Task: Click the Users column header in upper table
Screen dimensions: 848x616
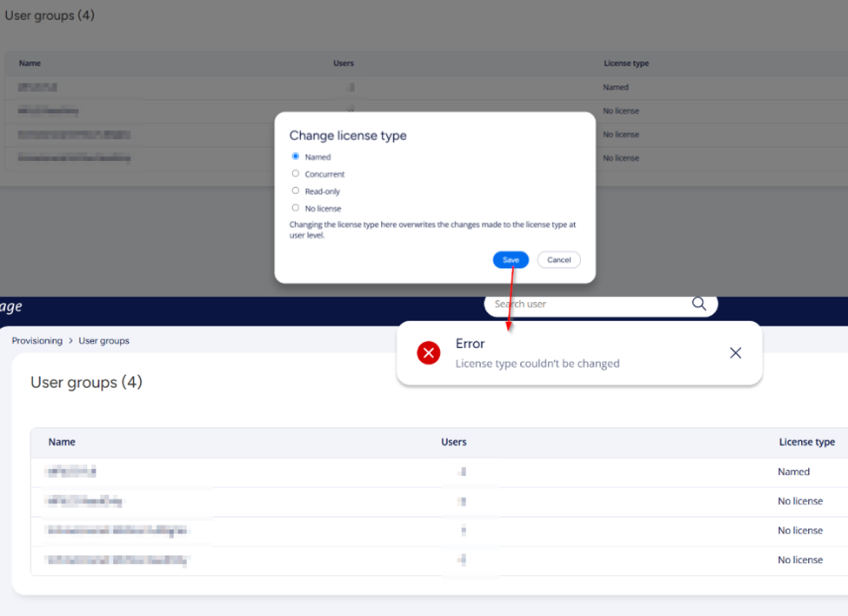Action: point(344,64)
